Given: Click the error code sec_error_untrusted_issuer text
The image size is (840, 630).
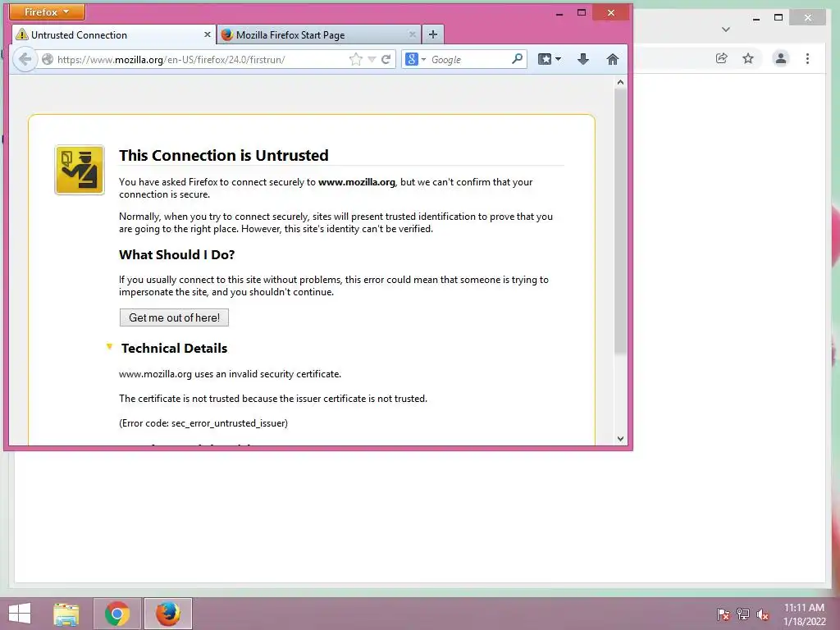Looking at the screenshot, I should pos(203,423).
